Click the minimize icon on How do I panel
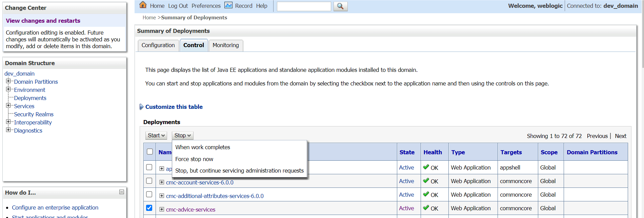644x218 pixels. tap(122, 192)
